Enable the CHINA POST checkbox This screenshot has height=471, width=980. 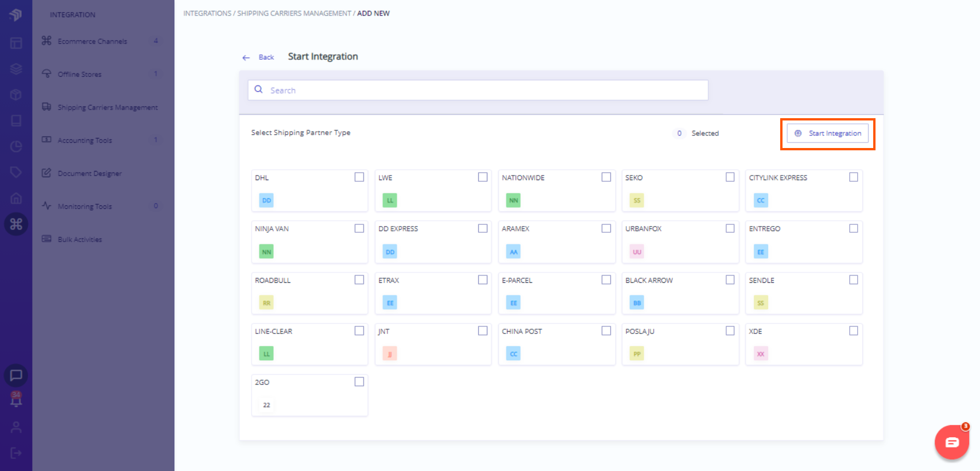pyautogui.click(x=606, y=331)
